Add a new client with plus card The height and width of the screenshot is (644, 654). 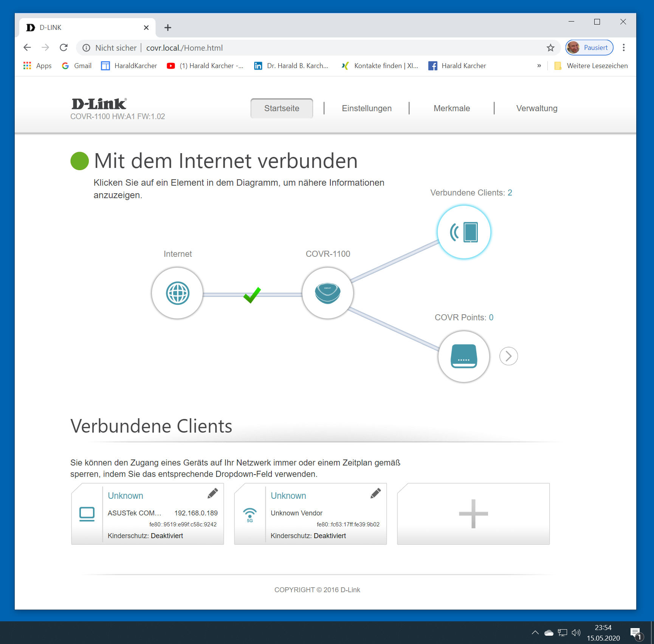click(473, 514)
